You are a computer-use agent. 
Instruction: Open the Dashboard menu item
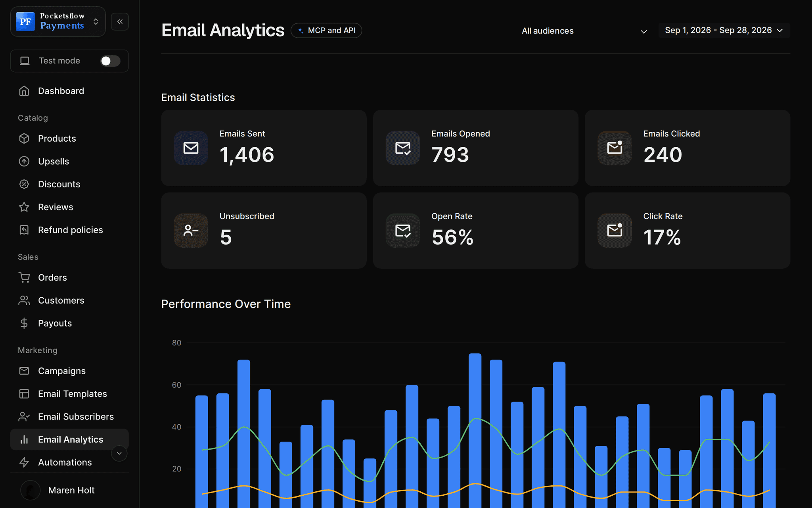click(x=69, y=91)
